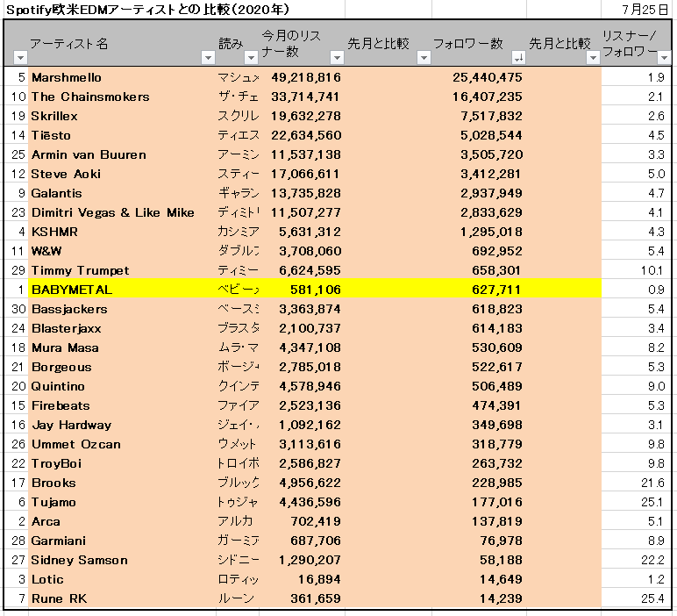Select the 'Galantis' cell

tap(122, 193)
